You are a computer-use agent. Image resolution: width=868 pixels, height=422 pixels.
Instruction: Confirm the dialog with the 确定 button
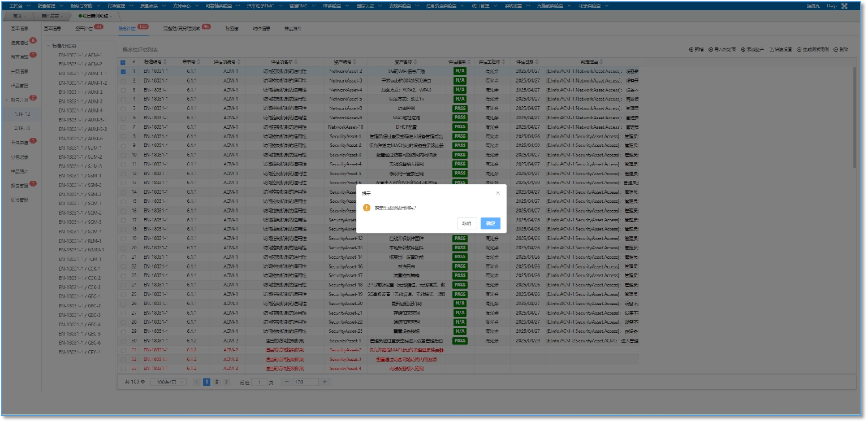(x=490, y=223)
